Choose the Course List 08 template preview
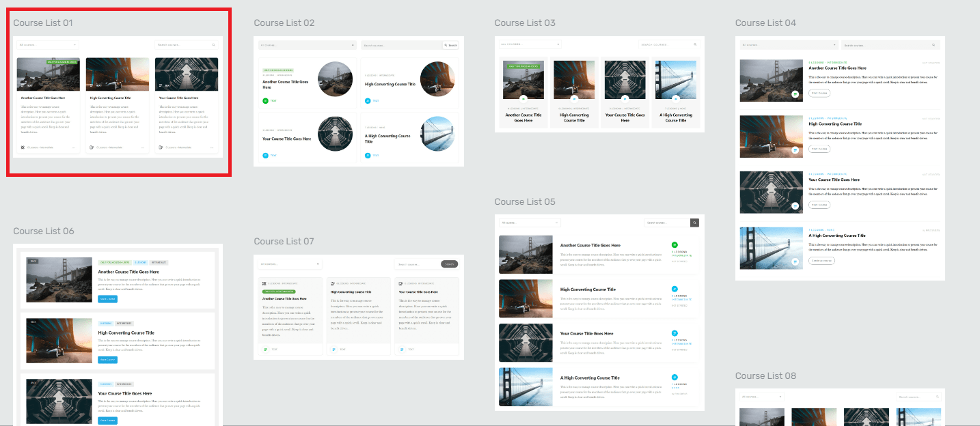This screenshot has width=980, height=426. [840, 407]
